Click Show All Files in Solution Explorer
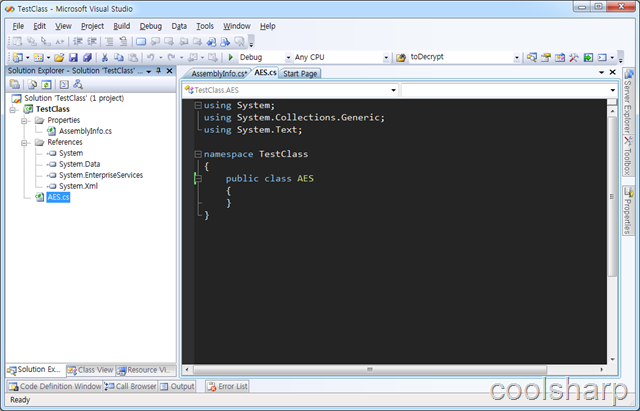The image size is (640, 411). tap(32, 84)
